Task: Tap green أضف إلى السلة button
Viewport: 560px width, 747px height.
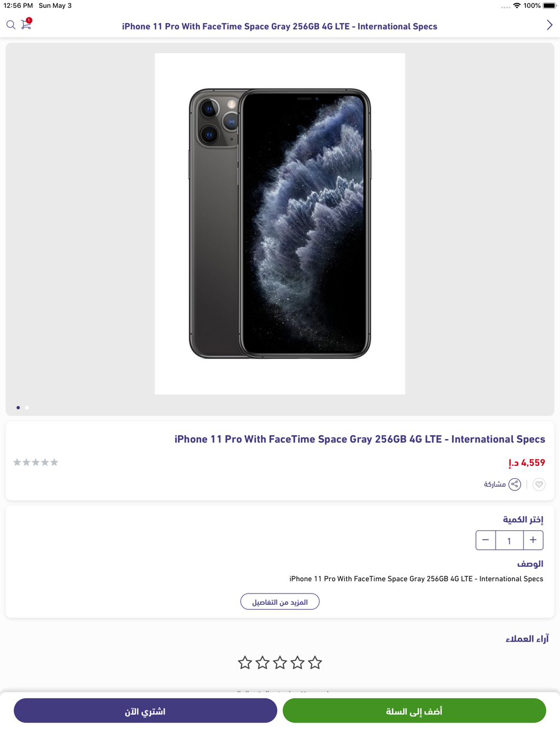Action: tap(414, 711)
